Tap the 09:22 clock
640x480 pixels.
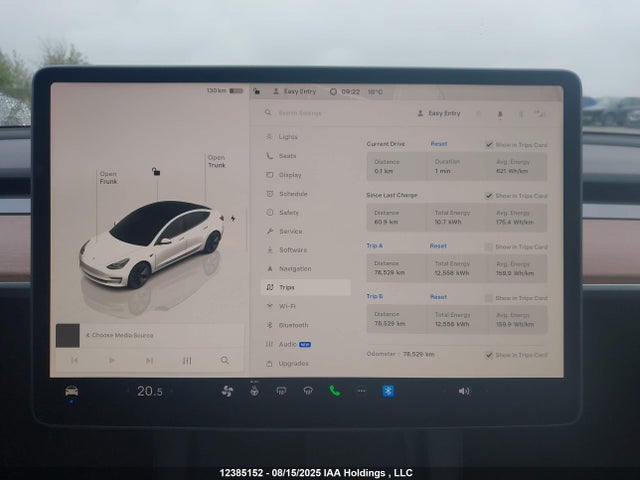pos(351,92)
